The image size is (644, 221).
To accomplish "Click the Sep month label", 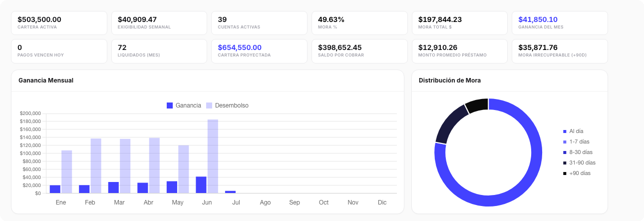I will [295, 202].
